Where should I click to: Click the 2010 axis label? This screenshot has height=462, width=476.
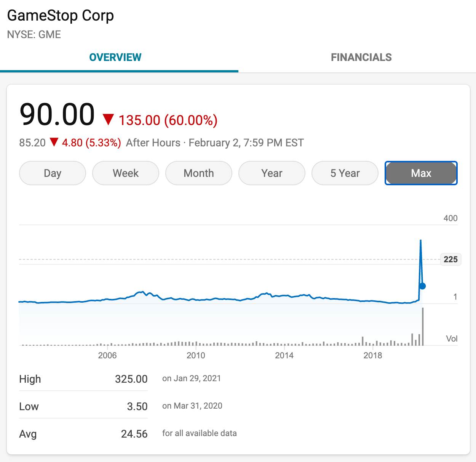(196, 355)
